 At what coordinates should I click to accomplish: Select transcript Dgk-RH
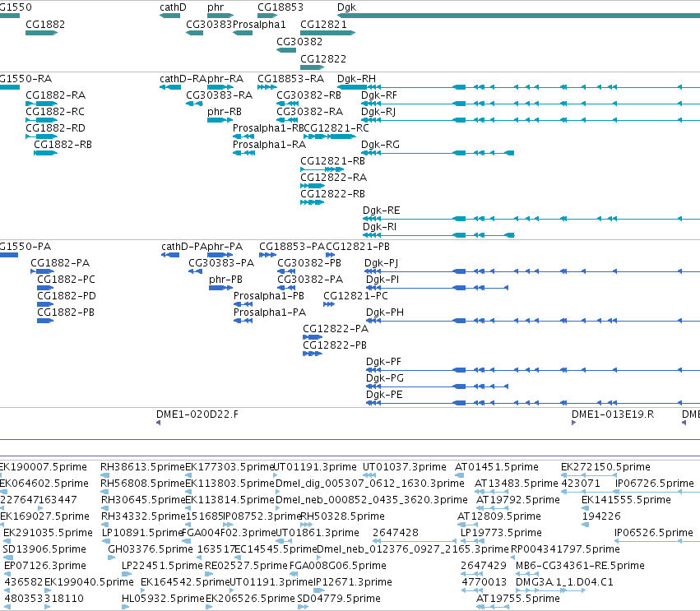[x=356, y=79]
